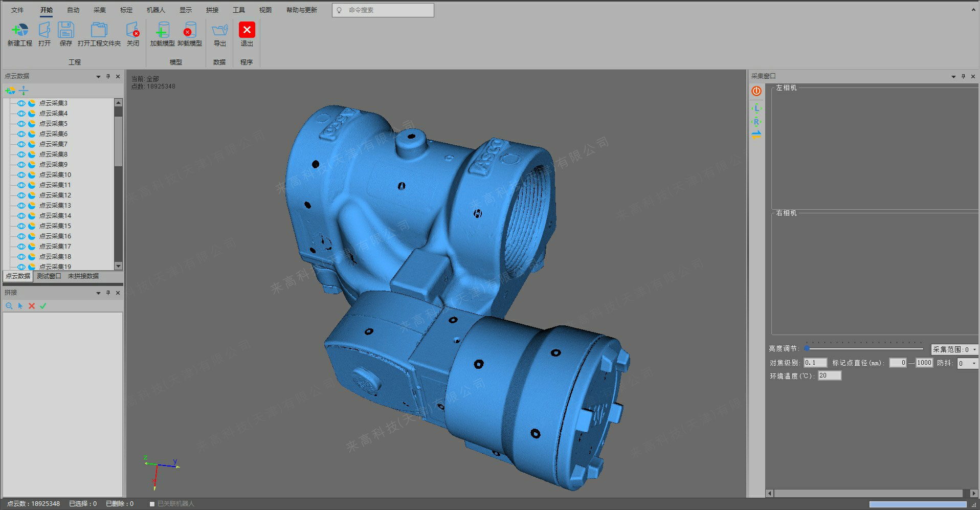
Task: Switch to the 测试窗口 tab
Action: [49, 276]
